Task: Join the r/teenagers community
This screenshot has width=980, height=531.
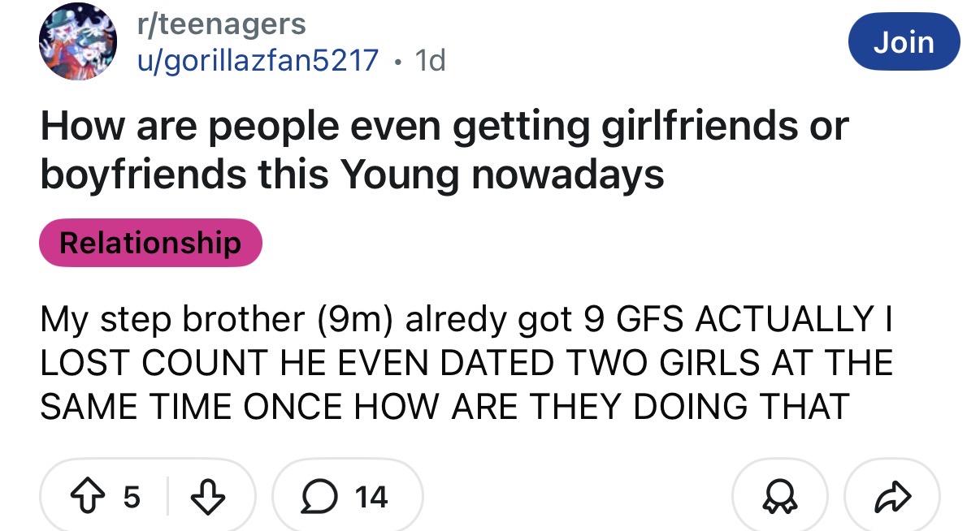Action: click(904, 41)
